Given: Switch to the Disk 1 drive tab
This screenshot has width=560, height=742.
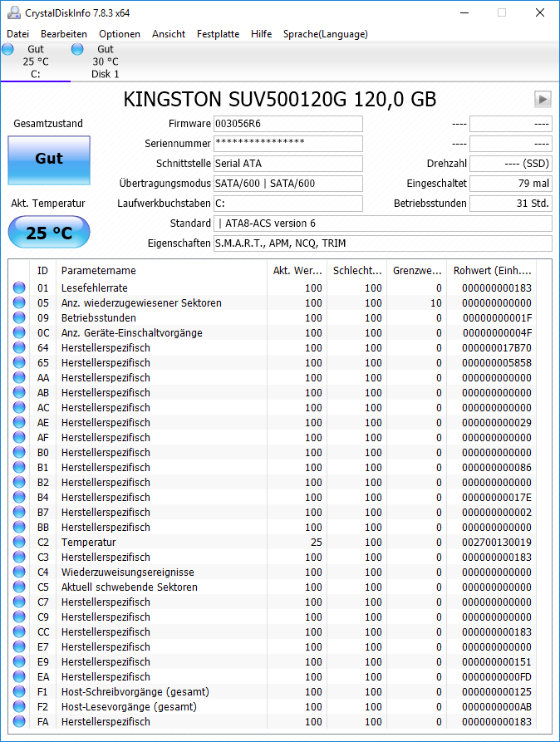Looking at the screenshot, I should pyautogui.click(x=105, y=61).
